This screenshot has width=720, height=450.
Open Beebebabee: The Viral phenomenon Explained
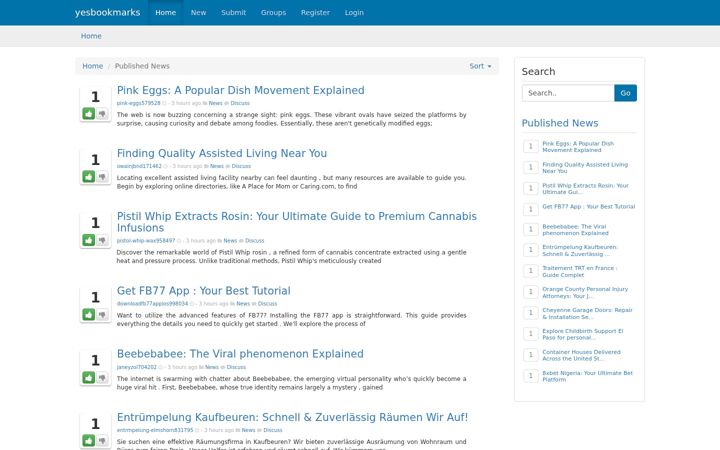[x=240, y=354]
